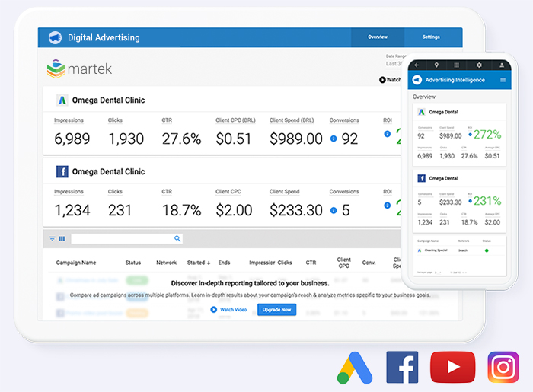Sort by Conv. column header
Screen dimensions: 533x392
click(x=369, y=263)
